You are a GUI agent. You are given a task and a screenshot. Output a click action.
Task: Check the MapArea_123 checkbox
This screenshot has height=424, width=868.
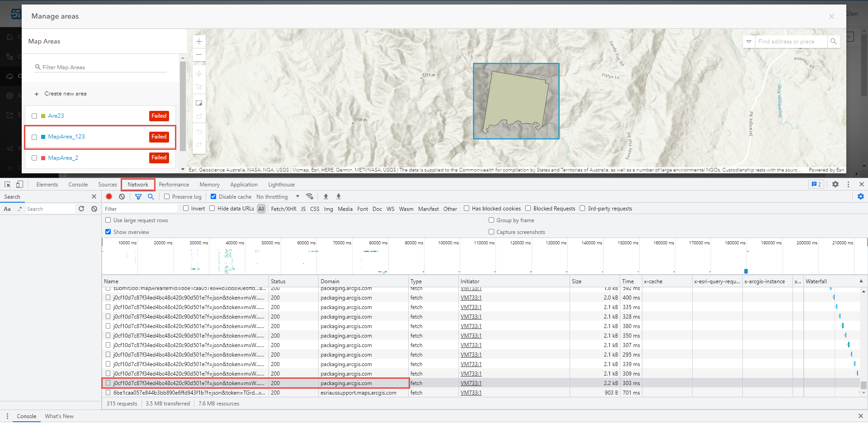(34, 137)
